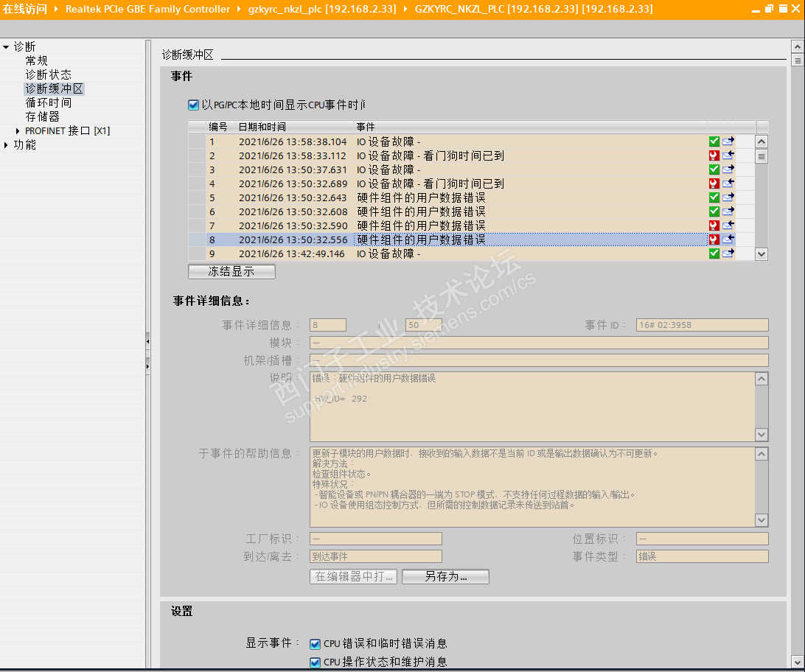Screen dimensions: 805x672
Task: Click Realtek PCIe GBE Family Controller breadcrumb
Action: pos(148,9)
